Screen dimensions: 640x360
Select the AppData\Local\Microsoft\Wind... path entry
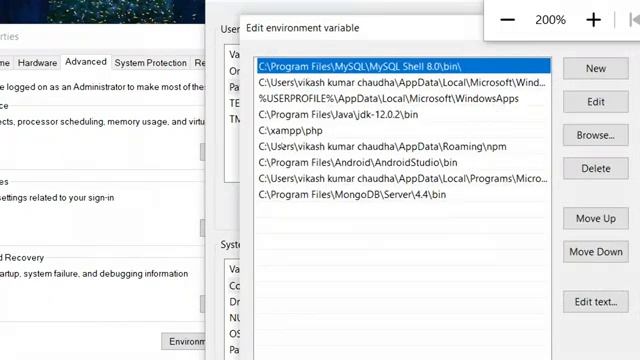click(403, 82)
